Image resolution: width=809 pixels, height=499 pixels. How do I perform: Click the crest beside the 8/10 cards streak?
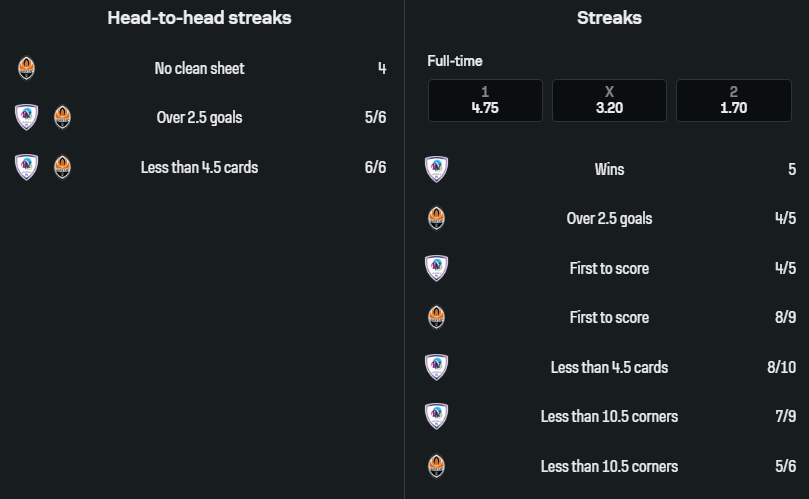pyautogui.click(x=436, y=367)
